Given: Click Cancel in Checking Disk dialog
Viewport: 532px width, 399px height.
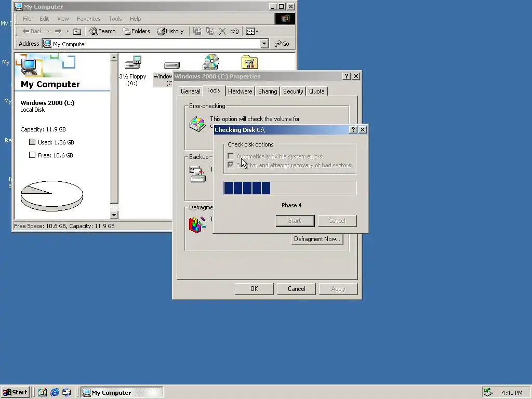Looking at the screenshot, I should coord(337,221).
